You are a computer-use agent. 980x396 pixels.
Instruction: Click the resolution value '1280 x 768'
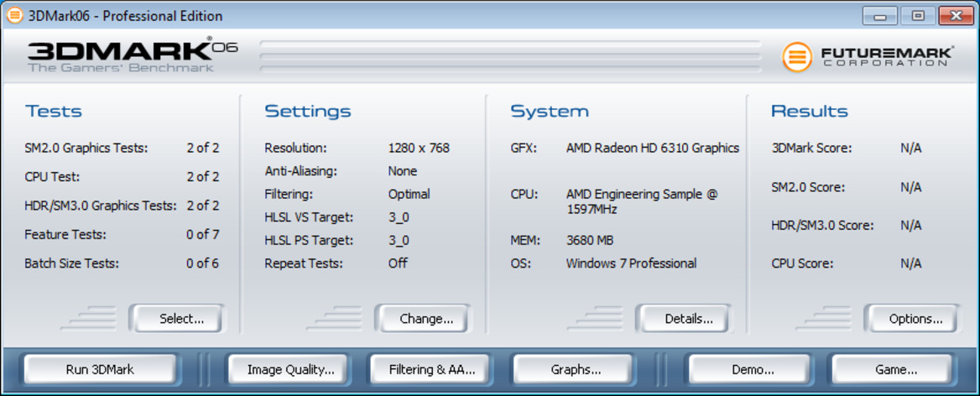(419, 148)
